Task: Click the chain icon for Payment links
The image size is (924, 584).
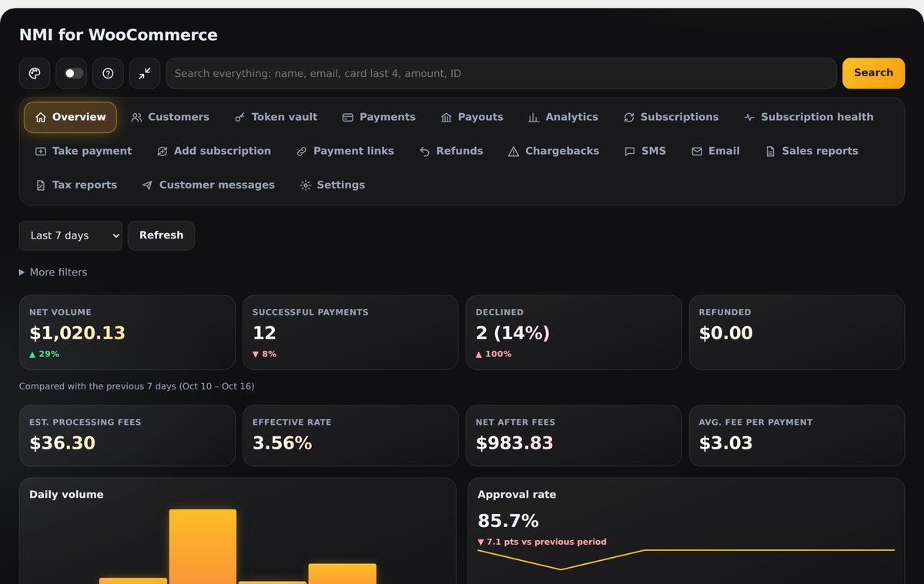Action: click(302, 152)
